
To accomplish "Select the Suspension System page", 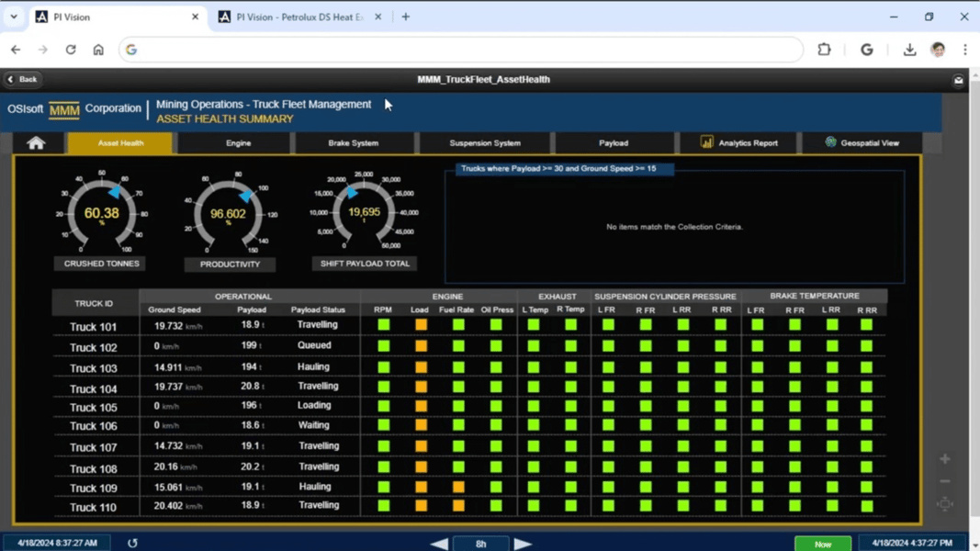I will point(484,142).
